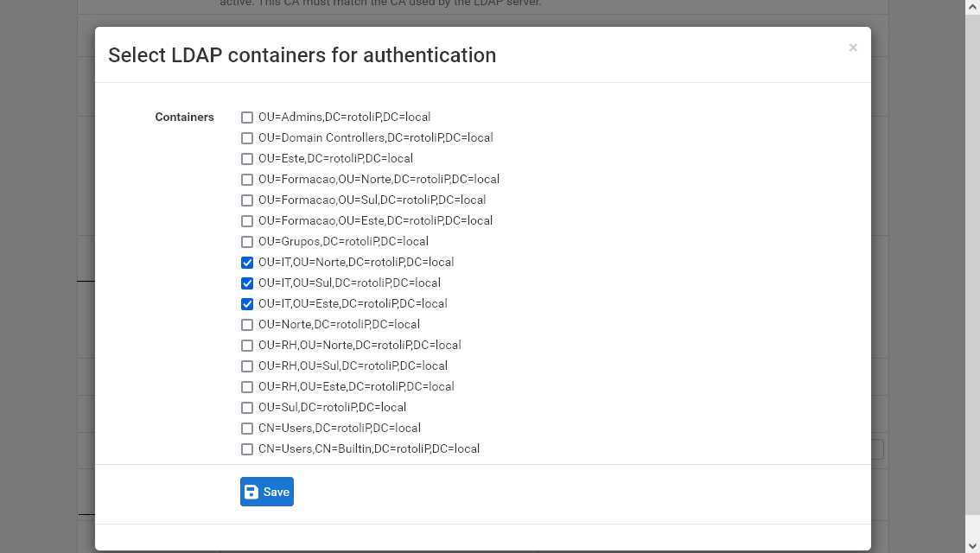Check the OU=Domain Controllers container
The image size is (980, 553).
(246, 137)
